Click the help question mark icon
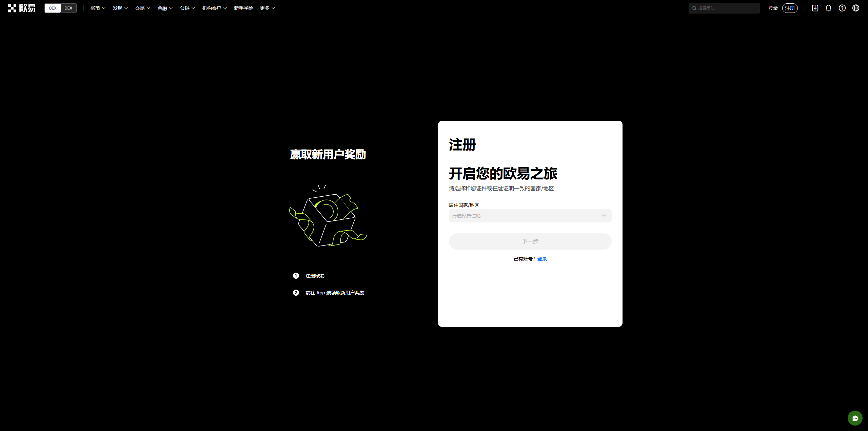 tap(842, 8)
